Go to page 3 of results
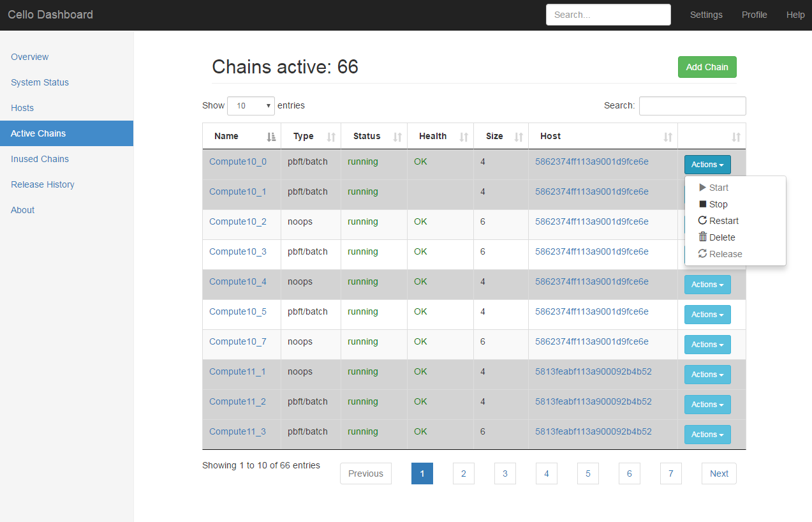Viewport: 812px width, 522px height. click(x=505, y=474)
